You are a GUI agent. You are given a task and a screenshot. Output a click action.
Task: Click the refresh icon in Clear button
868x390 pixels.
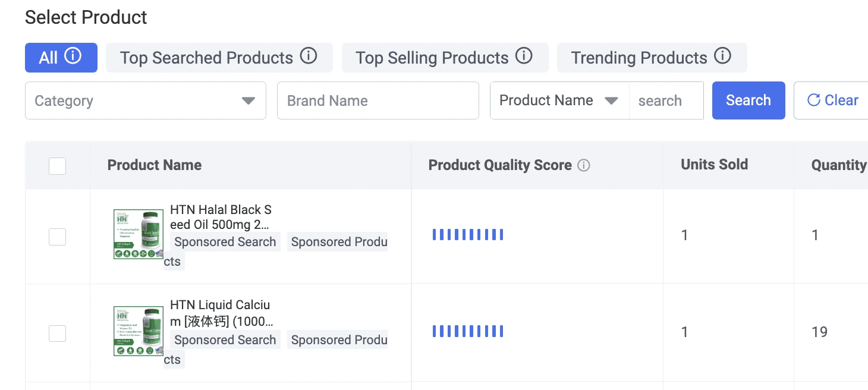pos(813,100)
